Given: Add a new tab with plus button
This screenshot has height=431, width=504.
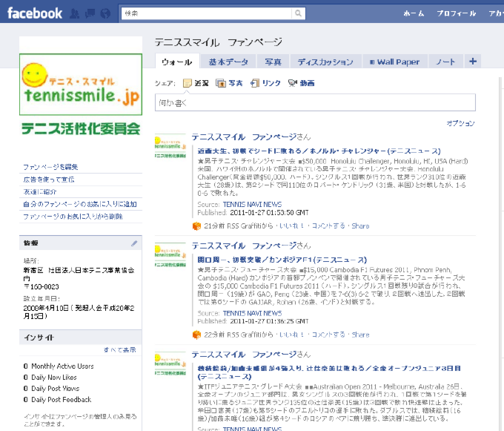Looking at the screenshot, I should [x=472, y=61].
